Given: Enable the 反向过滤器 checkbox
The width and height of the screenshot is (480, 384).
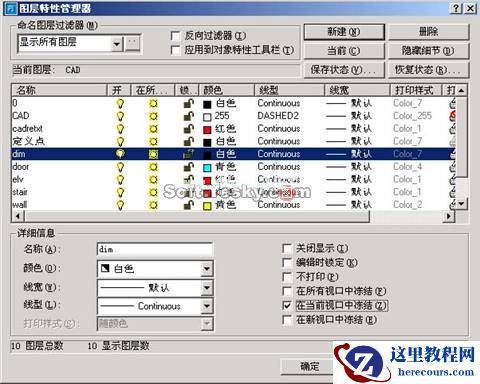Looking at the screenshot, I should point(175,36).
